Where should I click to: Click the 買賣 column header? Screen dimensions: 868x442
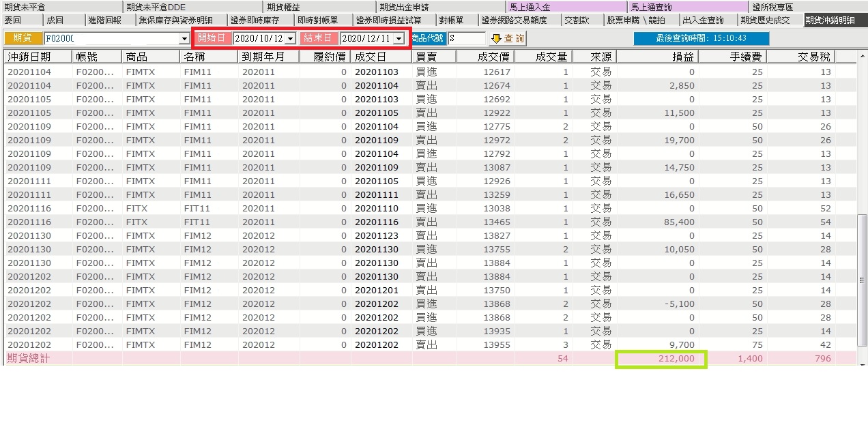coord(435,57)
